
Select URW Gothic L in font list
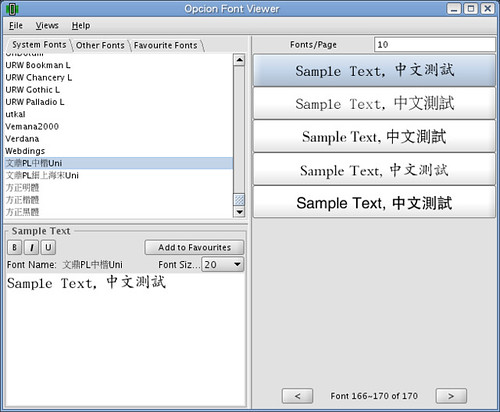[119, 90]
